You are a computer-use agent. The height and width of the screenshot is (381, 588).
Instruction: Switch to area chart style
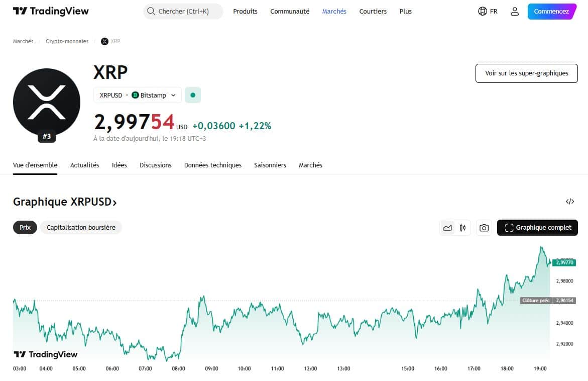pyautogui.click(x=447, y=228)
